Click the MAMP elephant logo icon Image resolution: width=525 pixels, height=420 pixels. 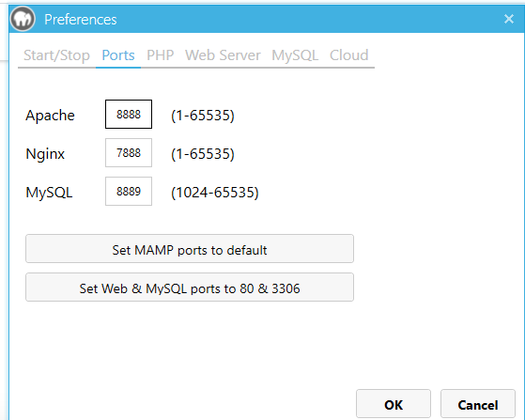click(x=23, y=19)
